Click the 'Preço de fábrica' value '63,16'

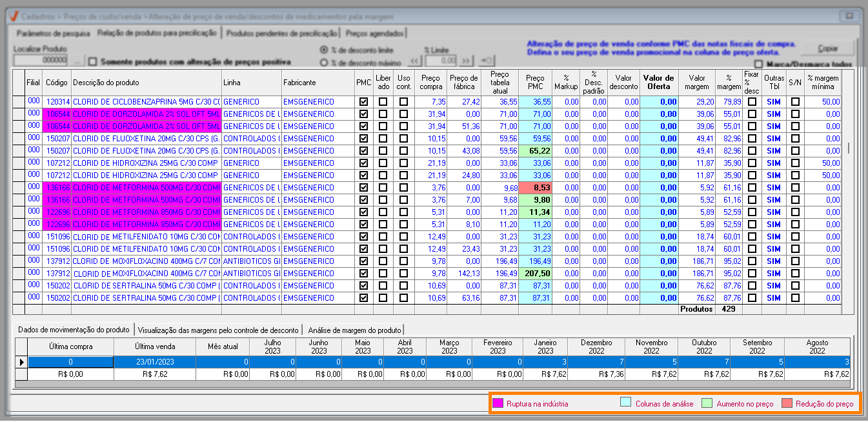[465, 298]
